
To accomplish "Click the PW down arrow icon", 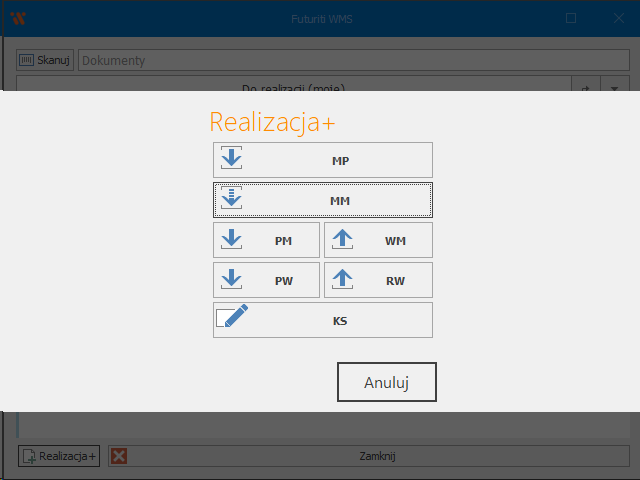I will click(x=232, y=280).
